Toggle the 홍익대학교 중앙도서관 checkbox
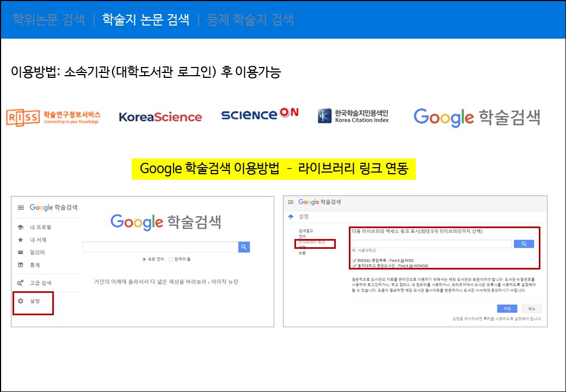This screenshot has width=566, height=392. [354, 266]
